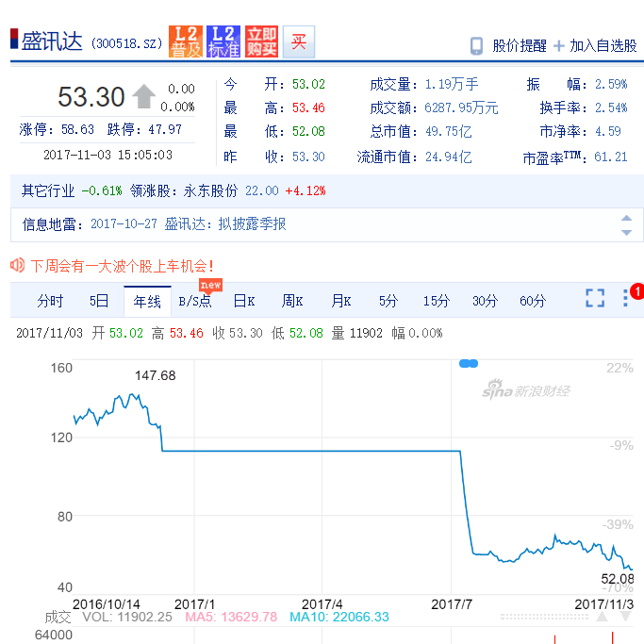644x644 pixels.
Task: Switch to the 5分 chart tab
Action: [x=388, y=301]
